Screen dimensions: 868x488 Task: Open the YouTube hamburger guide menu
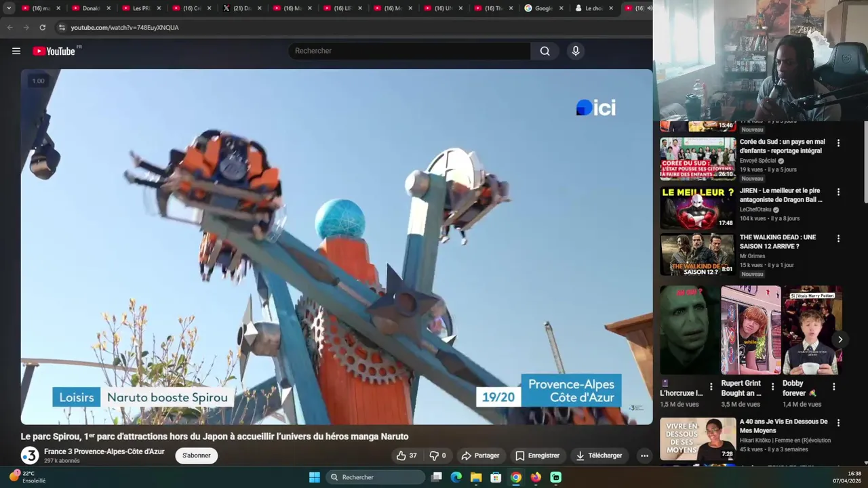tap(16, 51)
